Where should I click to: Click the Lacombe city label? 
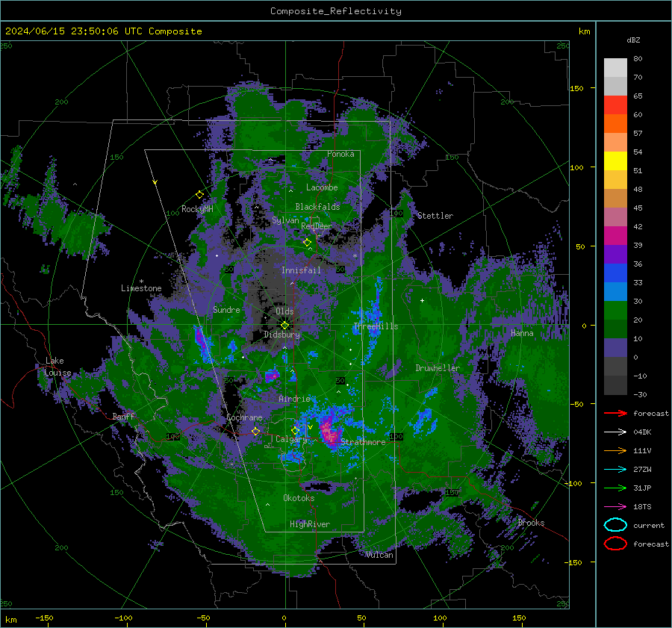coord(322,187)
